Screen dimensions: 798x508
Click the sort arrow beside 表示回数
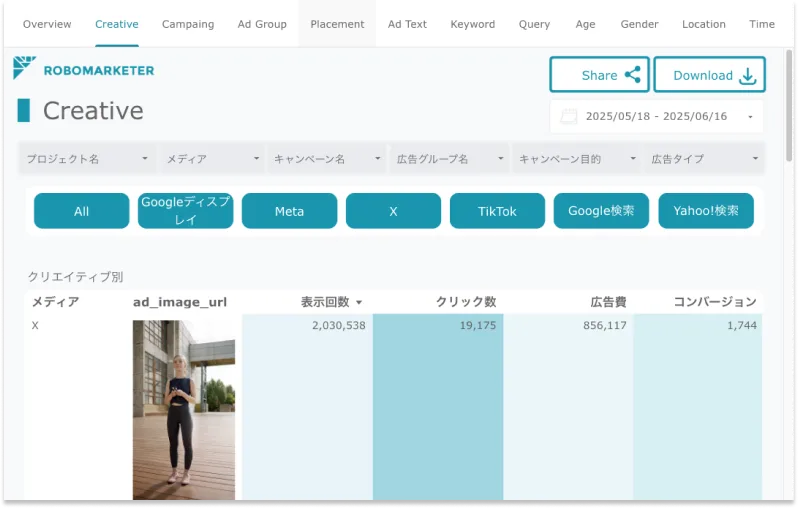359,302
